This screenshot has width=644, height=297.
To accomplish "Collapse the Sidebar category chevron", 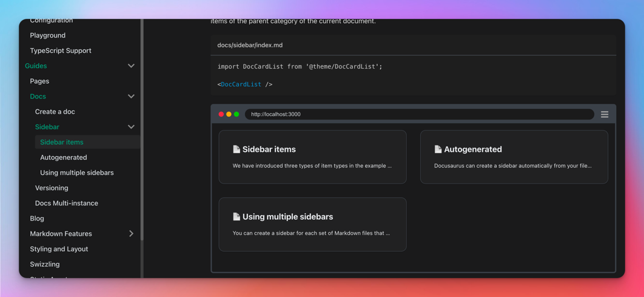I will pyautogui.click(x=131, y=127).
